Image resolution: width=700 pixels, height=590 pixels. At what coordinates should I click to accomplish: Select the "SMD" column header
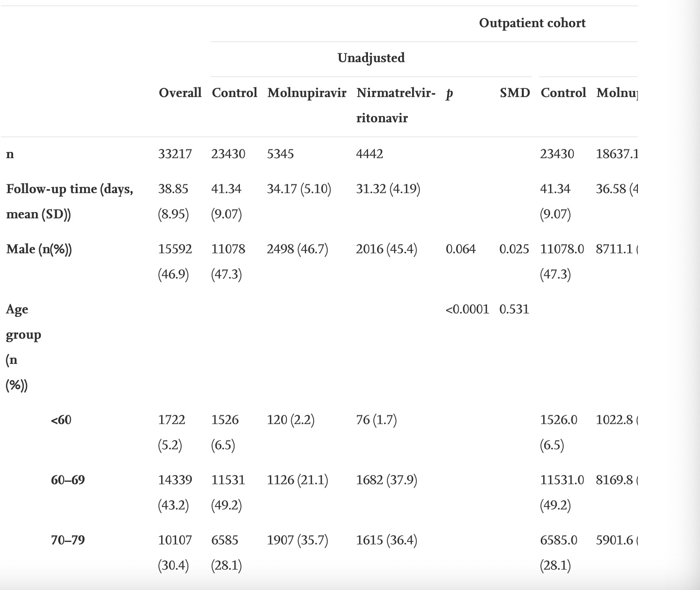[515, 93]
